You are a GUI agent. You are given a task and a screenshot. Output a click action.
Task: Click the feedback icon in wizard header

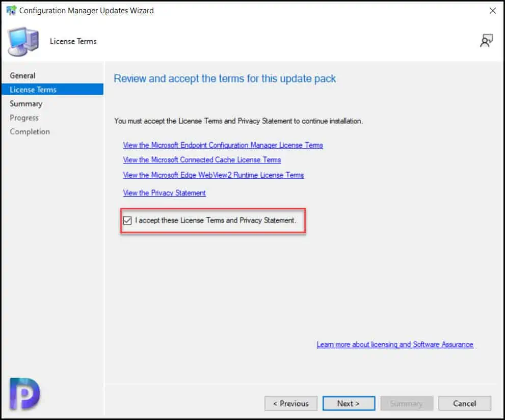coord(486,41)
